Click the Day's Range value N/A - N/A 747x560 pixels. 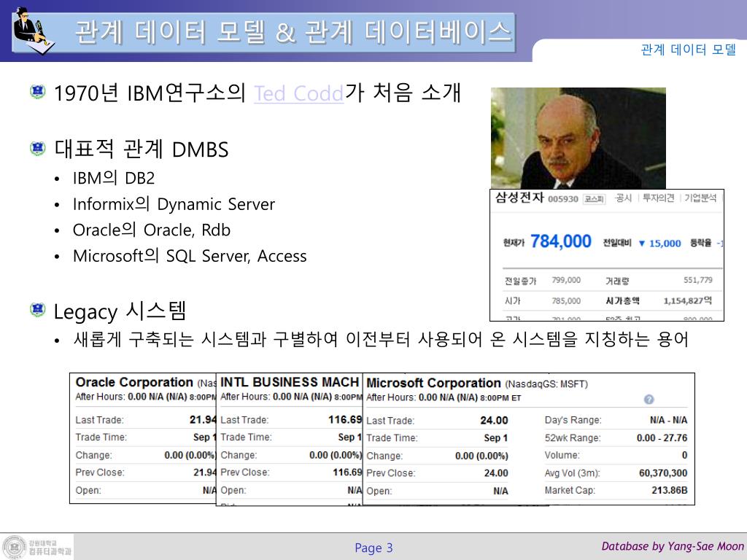coord(669,420)
